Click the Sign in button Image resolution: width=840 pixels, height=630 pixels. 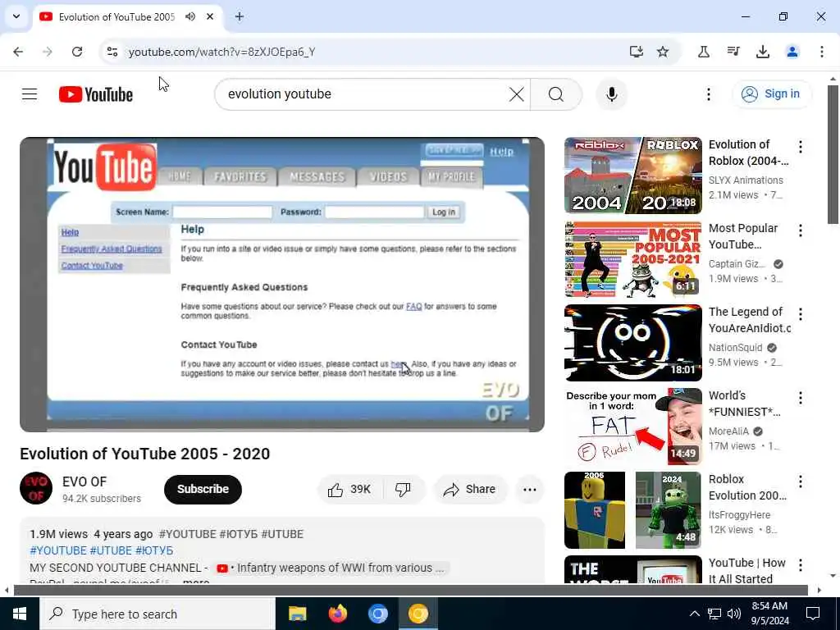click(772, 94)
